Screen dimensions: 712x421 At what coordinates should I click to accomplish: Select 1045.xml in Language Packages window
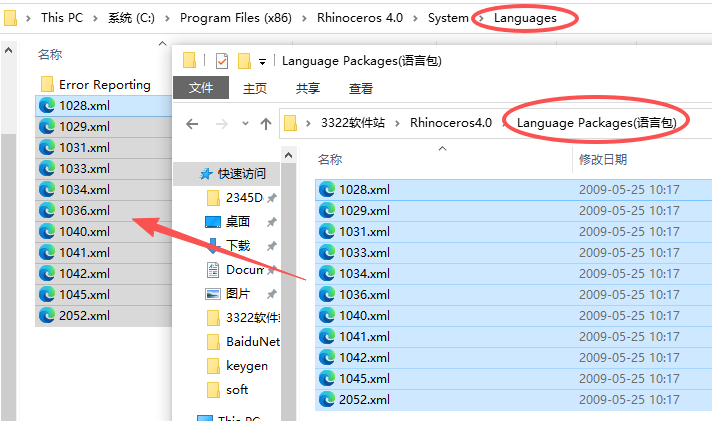513,378
